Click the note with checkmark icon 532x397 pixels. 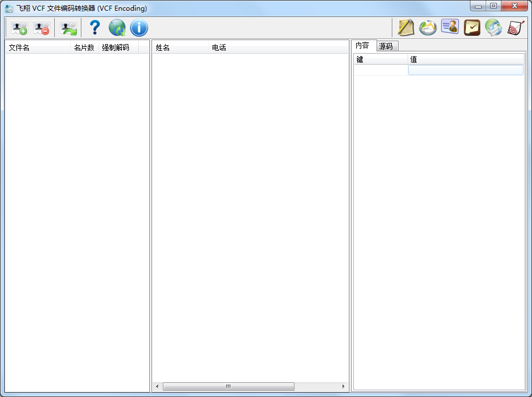click(x=472, y=27)
